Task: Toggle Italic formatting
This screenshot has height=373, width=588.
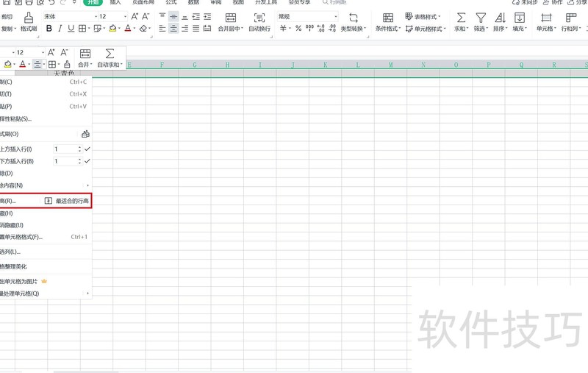Action: tap(60, 28)
